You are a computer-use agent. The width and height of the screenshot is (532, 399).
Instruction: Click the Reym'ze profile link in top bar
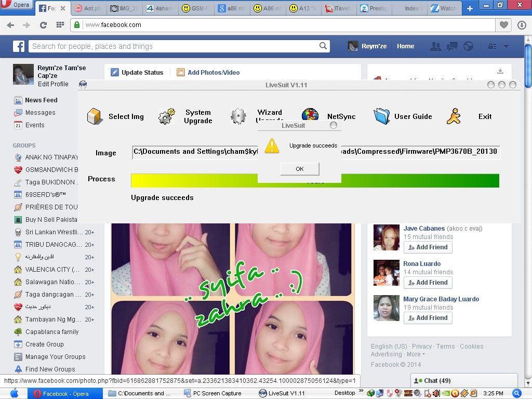tap(367, 46)
